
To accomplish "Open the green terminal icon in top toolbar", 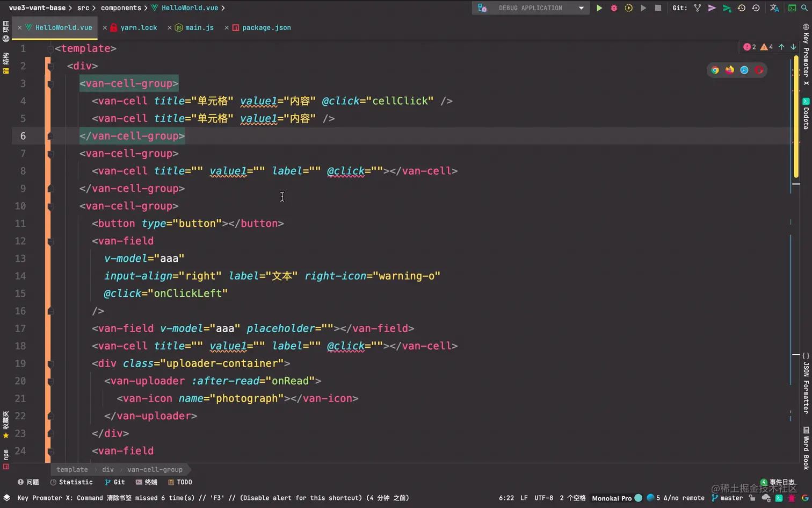I will point(792,8).
